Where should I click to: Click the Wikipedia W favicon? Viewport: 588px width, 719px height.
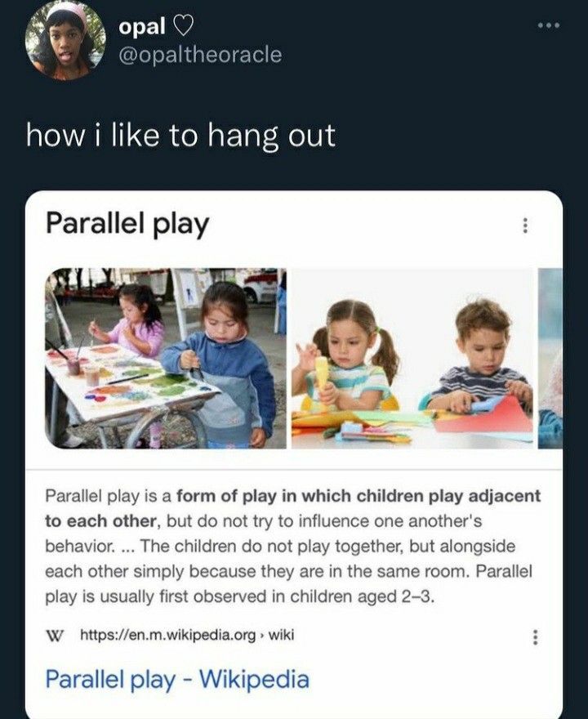(54, 636)
